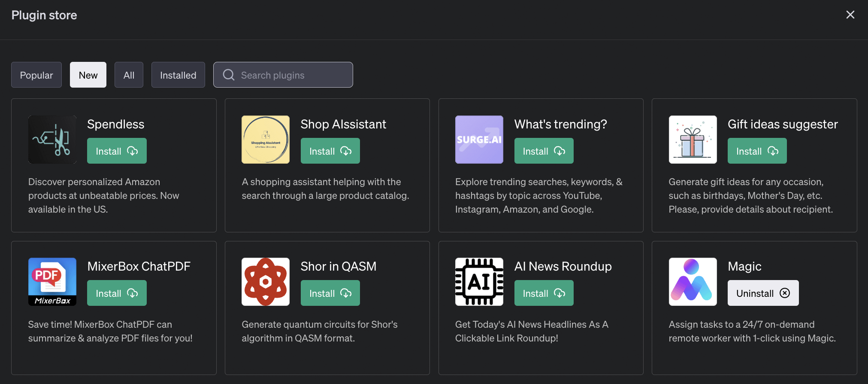Click description 'Generate gift ideas for any occasion'
This screenshot has width=868, height=384.
coord(751,195)
